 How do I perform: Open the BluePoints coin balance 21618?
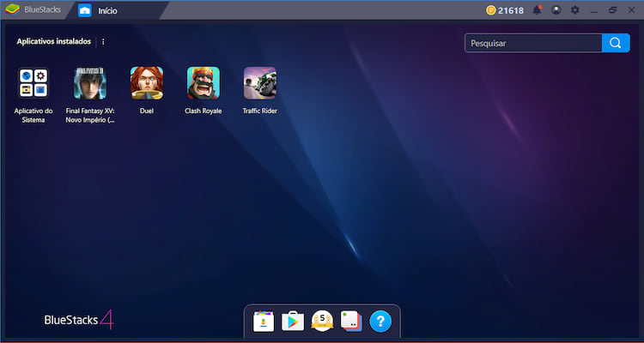tap(505, 10)
